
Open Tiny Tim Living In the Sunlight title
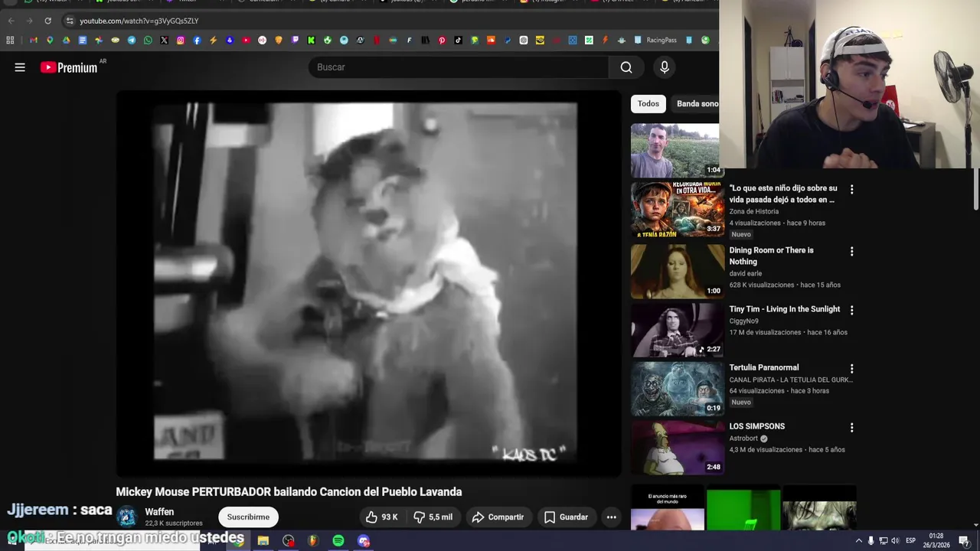pos(785,309)
